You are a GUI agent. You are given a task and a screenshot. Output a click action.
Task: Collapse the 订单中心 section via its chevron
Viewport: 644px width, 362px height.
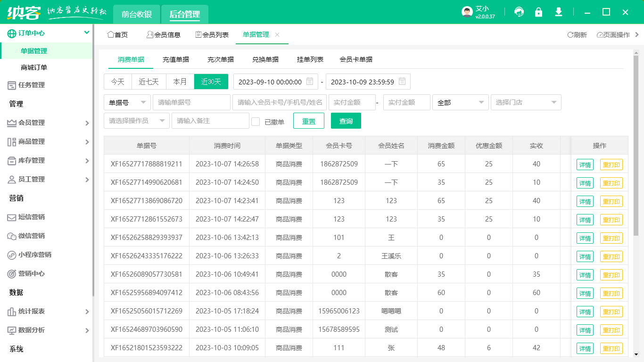pos(85,33)
